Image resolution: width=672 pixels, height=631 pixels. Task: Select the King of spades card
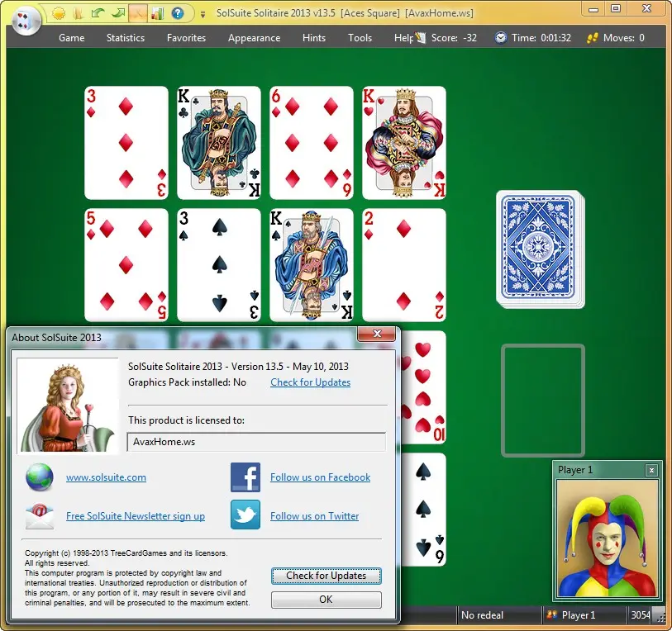(312, 265)
